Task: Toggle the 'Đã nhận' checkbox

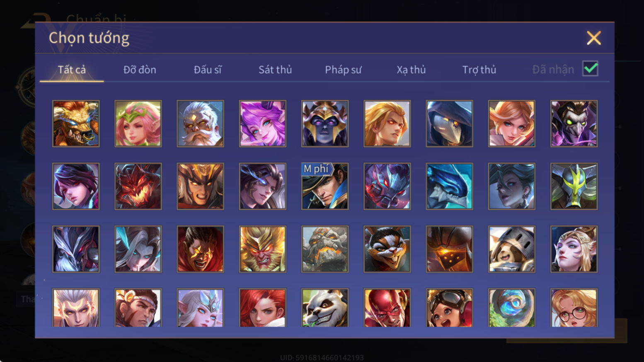Action: click(x=590, y=68)
